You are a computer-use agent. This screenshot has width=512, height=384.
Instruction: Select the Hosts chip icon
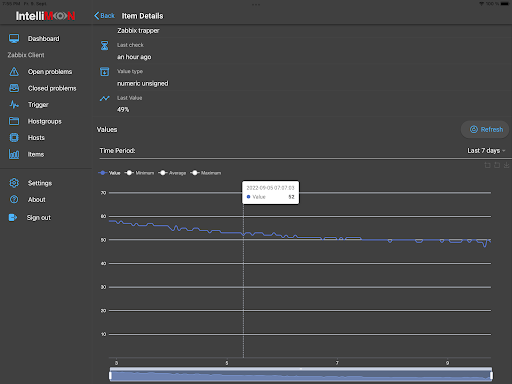(x=14, y=137)
